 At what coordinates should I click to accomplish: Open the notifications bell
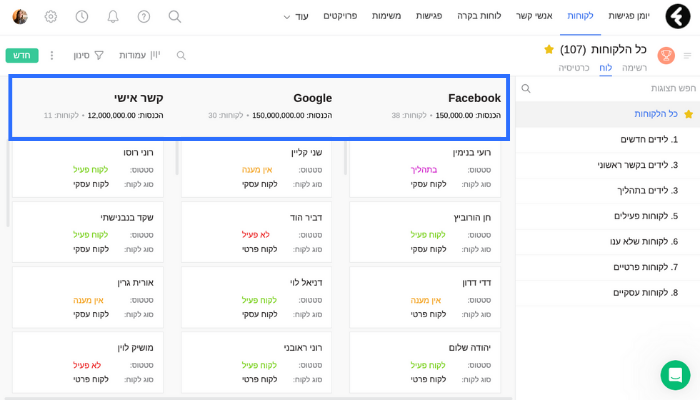click(x=113, y=17)
